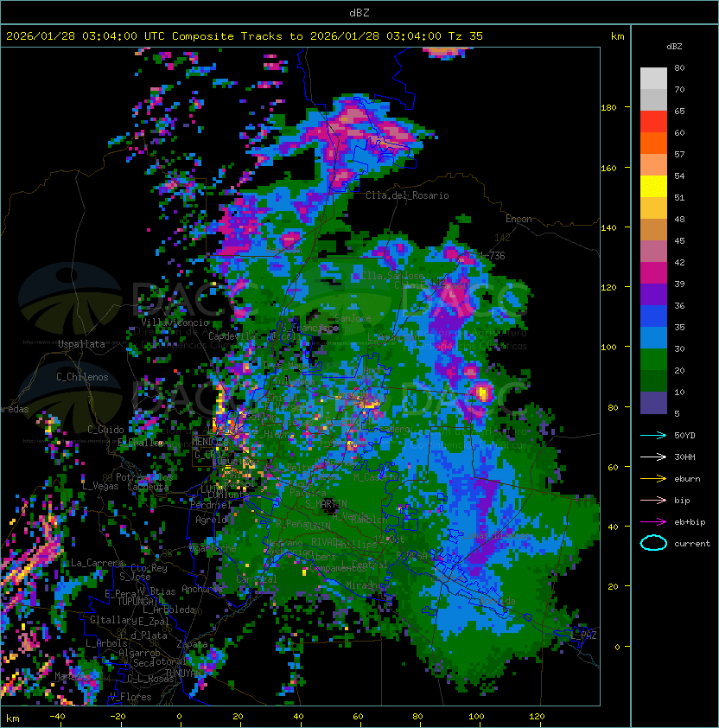Viewport: 719px width, 728px height.
Task: Click the 'Tz 35' text in the header
Action: tap(466, 36)
